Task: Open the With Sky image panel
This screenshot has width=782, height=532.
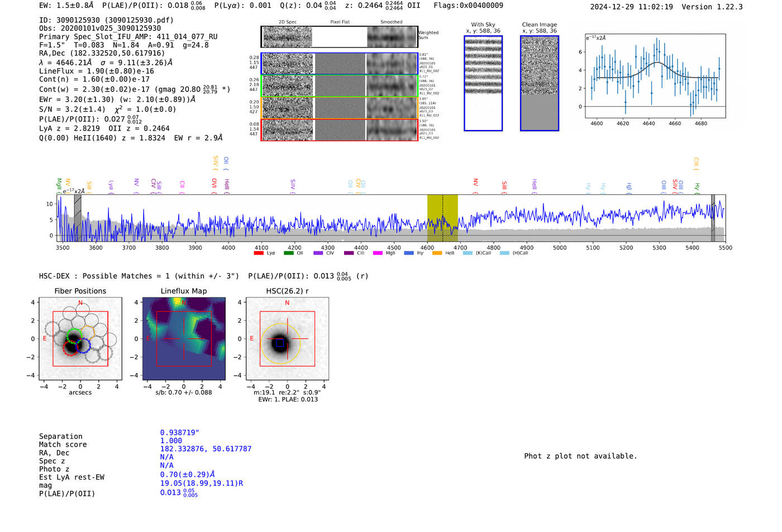Action: pyautogui.click(x=483, y=83)
